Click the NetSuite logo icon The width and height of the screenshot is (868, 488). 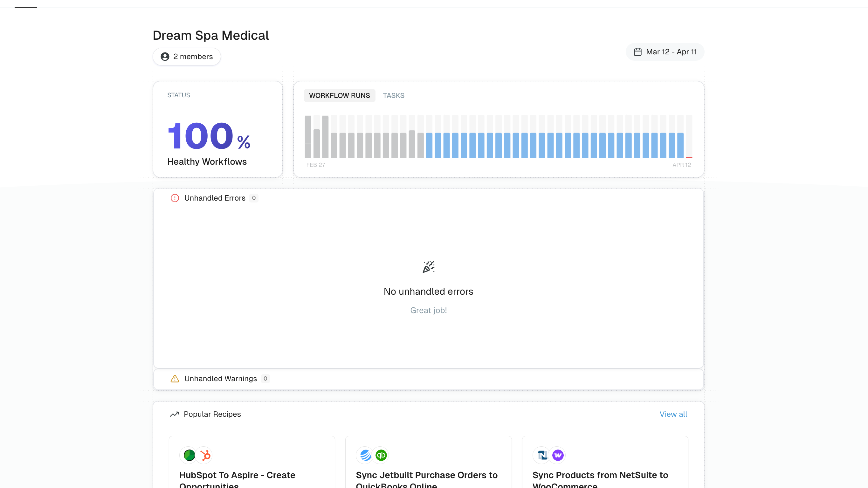coord(542,455)
